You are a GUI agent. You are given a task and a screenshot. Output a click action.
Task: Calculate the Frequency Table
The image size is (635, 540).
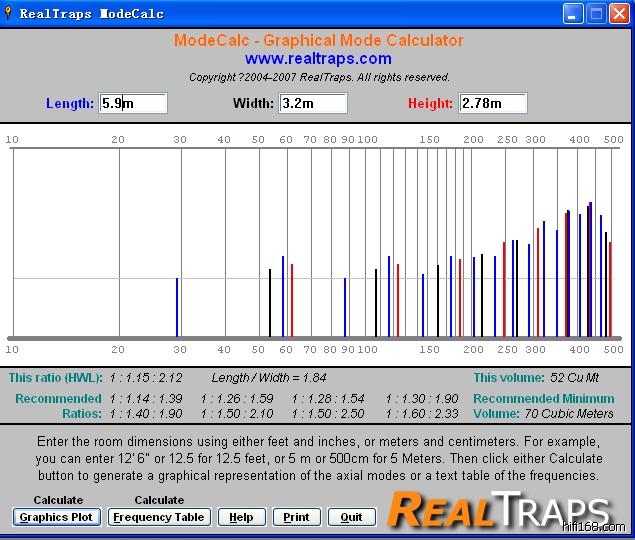(x=159, y=517)
